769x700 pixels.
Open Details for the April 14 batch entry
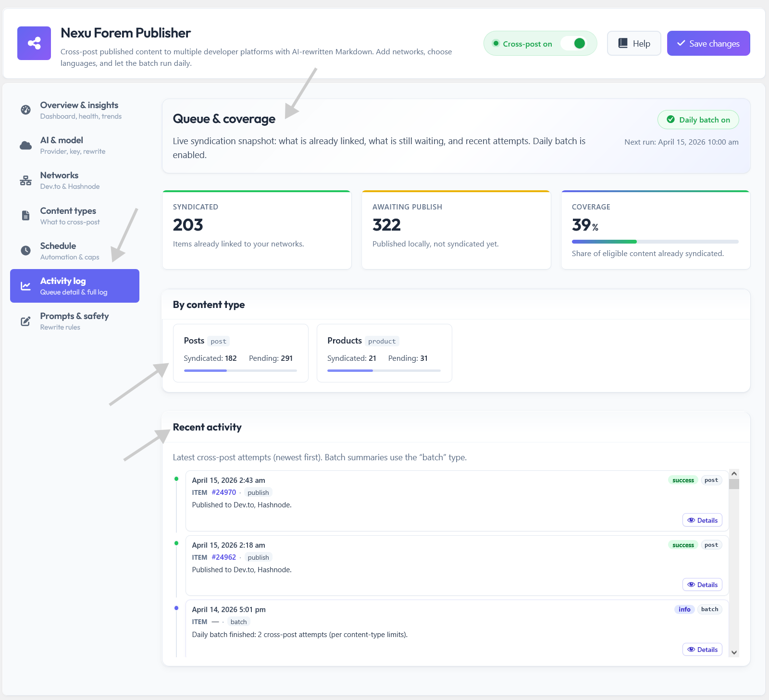point(702,650)
